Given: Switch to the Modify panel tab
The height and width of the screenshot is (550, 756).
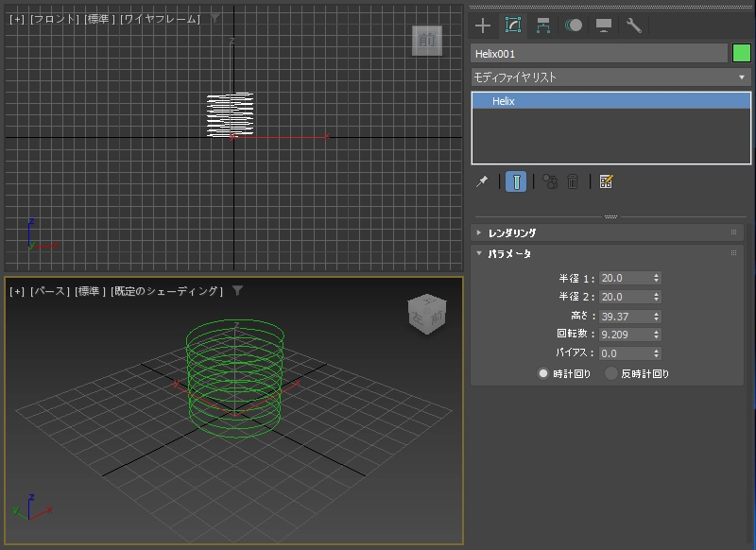Looking at the screenshot, I should pyautogui.click(x=513, y=26).
